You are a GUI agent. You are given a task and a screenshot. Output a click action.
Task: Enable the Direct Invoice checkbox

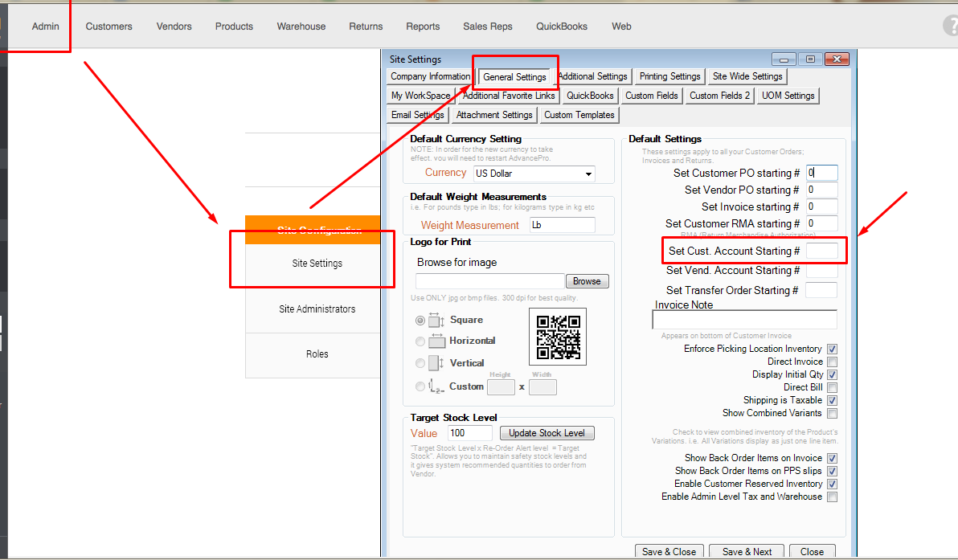coord(832,362)
